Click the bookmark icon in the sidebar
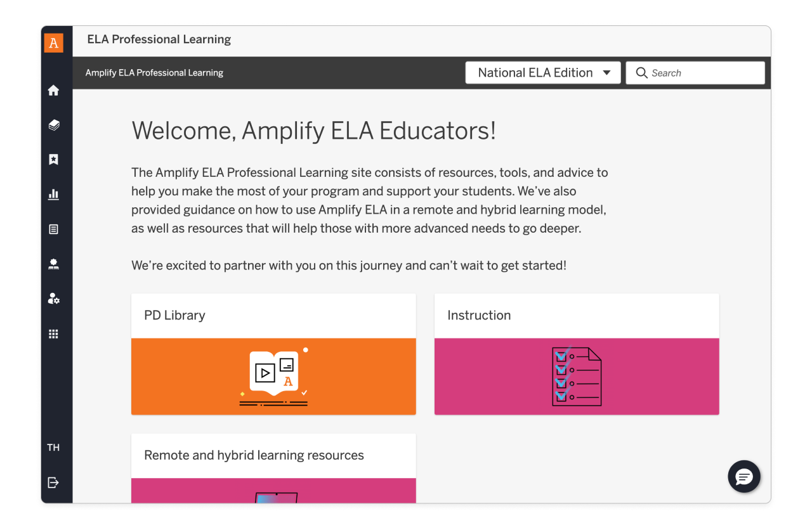 pos(54,159)
